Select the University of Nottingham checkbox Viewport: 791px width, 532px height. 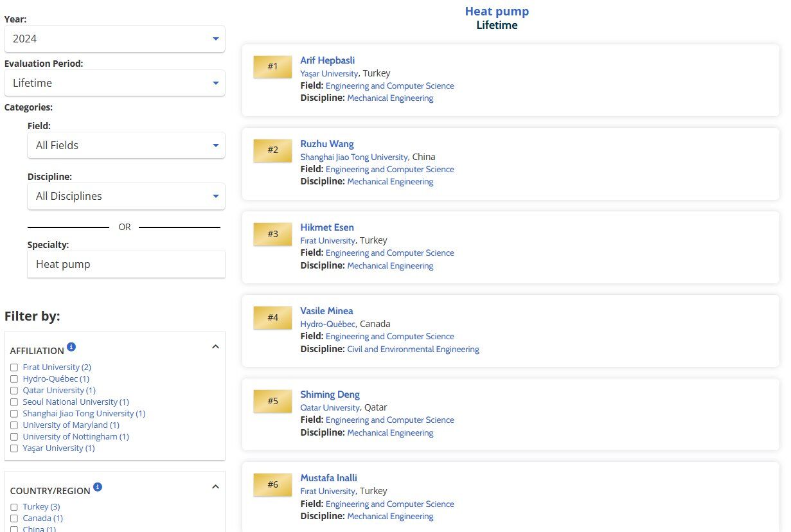[14, 437]
